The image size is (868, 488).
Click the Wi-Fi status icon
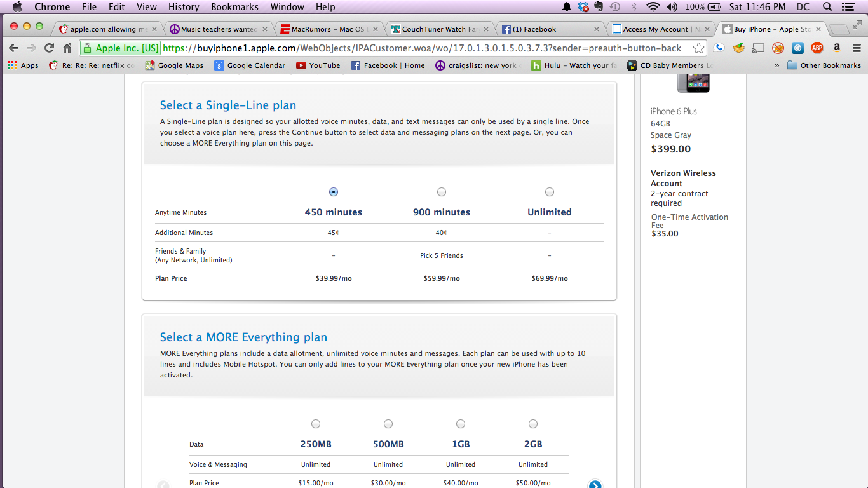click(x=653, y=7)
